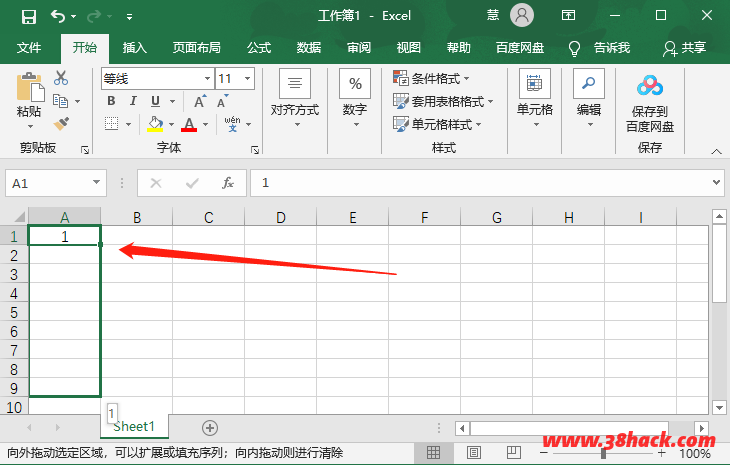The image size is (730, 465).
Task: Toggle Bold formatting
Action: click(x=111, y=101)
